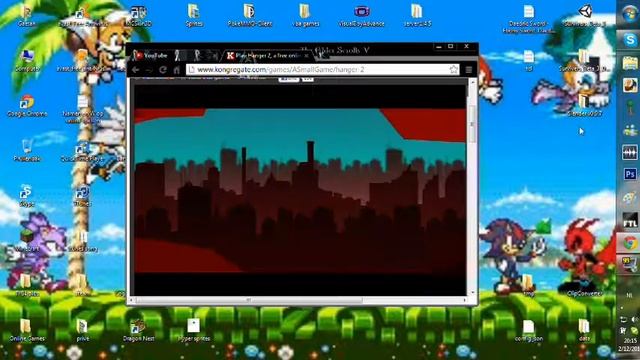
Task: Open the Google Chrome desktop shortcut
Action: 27,106
